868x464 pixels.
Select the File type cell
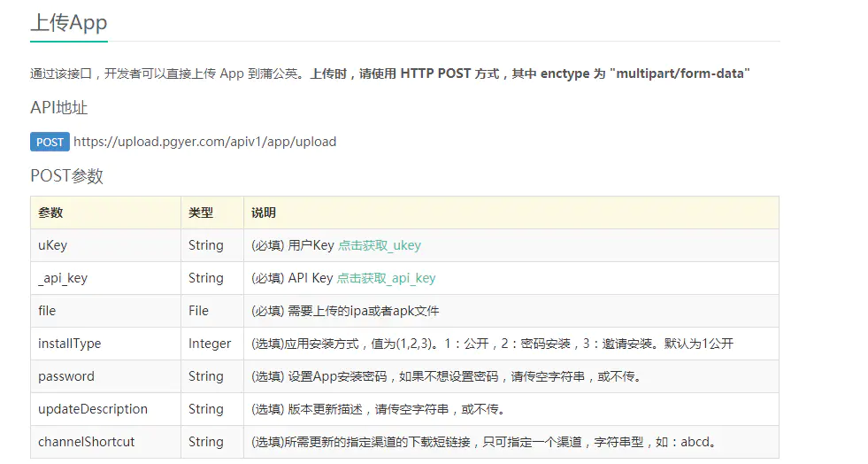212,311
